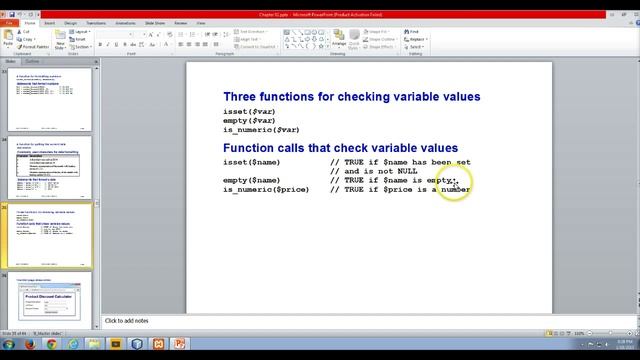Open the View ribbon tab
This screenshot has width=640, height=360.
coord(201,23)
